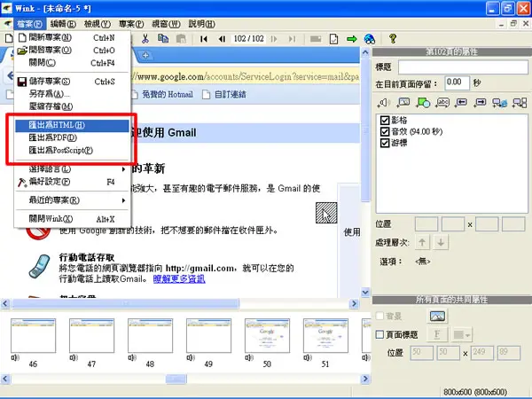Click the add shape green icon
Viewport: 532px width, 399px height.
[423, 103]
